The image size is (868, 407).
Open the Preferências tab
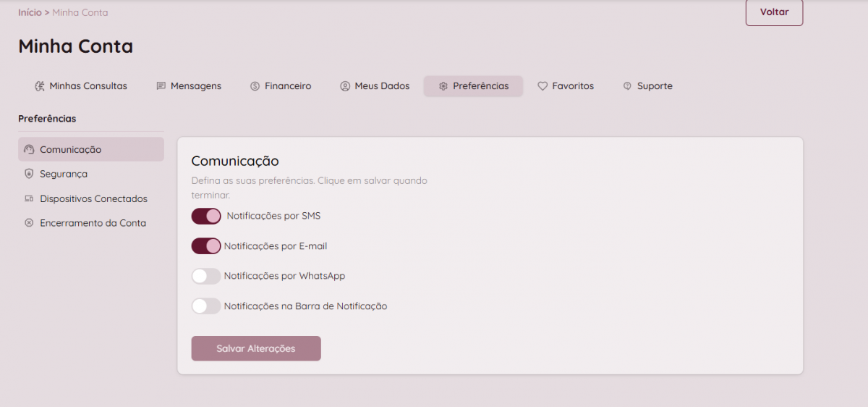click(x=473, y=86)
